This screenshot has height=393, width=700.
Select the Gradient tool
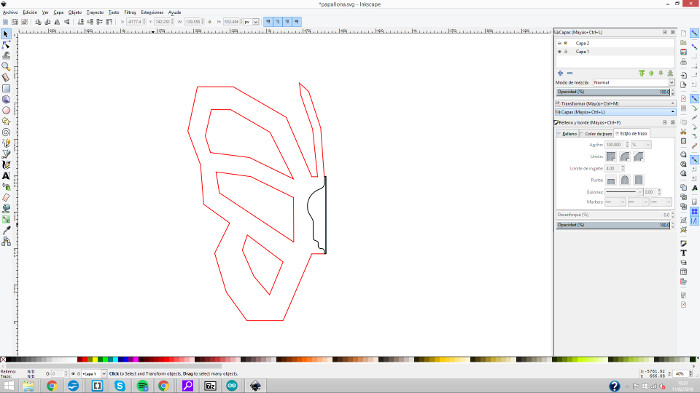coord(6,220)
